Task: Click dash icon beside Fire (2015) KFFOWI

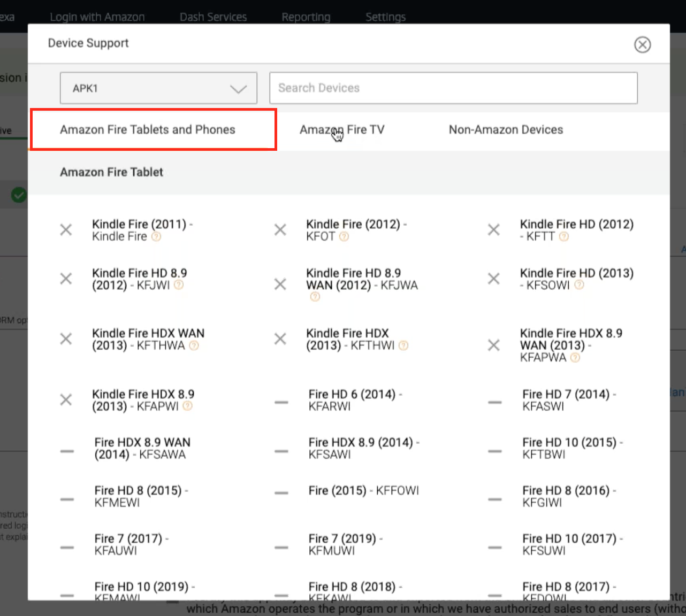Action: click(x=281, y=493)
